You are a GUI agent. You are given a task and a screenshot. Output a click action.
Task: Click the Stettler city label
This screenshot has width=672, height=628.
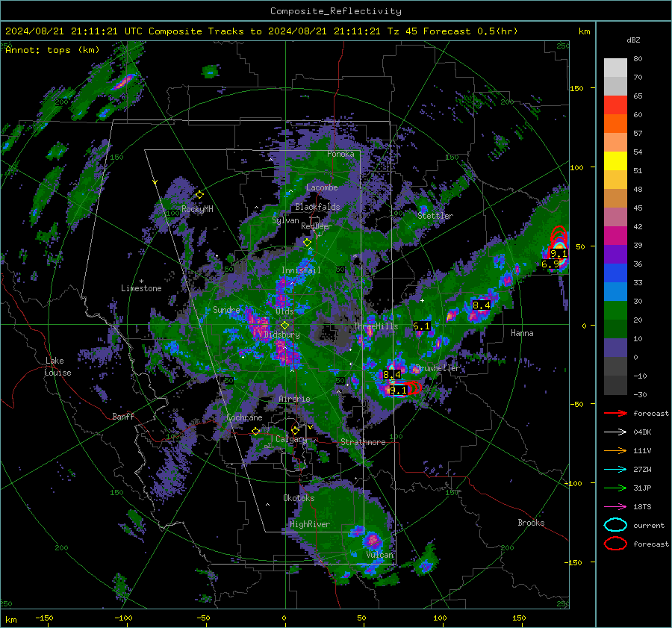coord(435,216)
